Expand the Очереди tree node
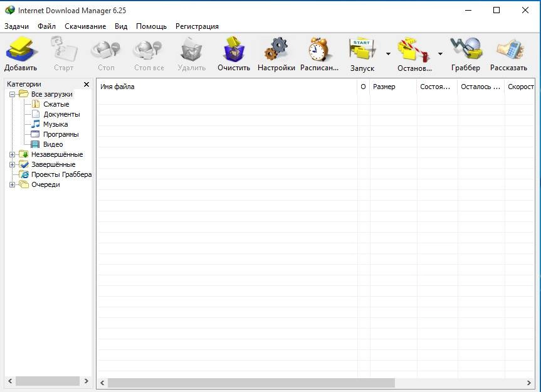This screenshot has width=541, height=392. tap(12, 184)
